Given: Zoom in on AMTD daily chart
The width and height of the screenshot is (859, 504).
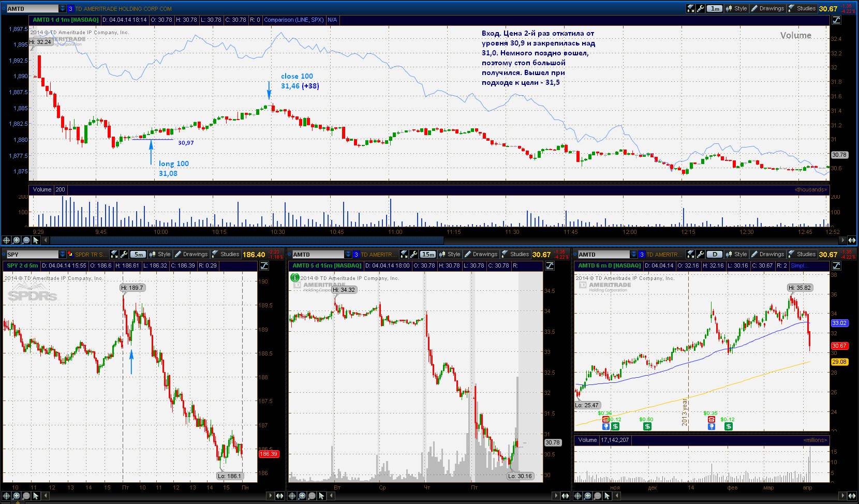Looking at the screenshot, I should coord(587,496).
